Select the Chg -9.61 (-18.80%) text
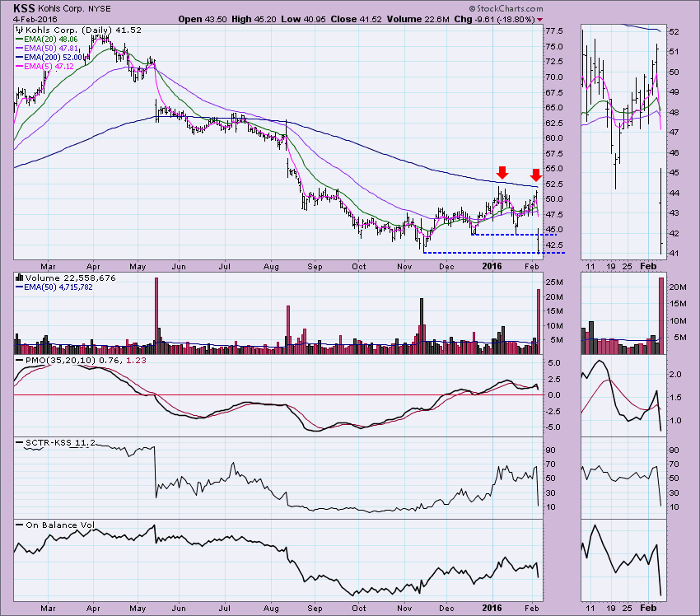This screenshot has height=616, width=700. point(494,19)
